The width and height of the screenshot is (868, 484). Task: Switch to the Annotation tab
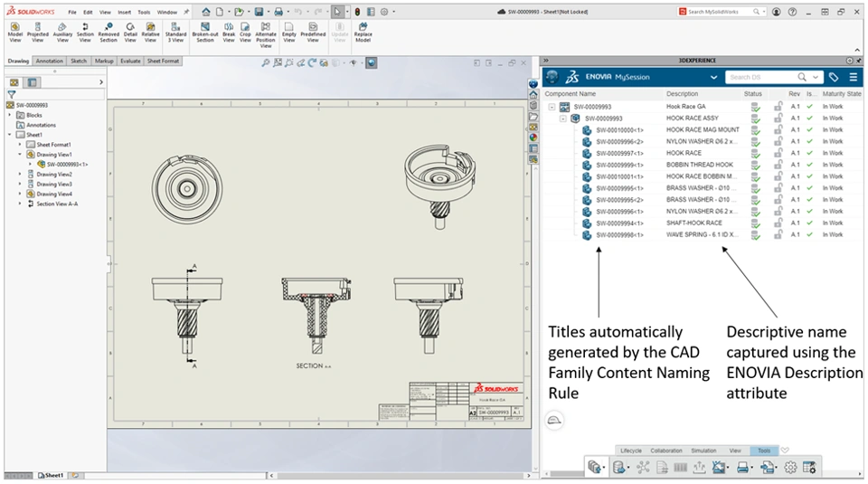[49, 62]
